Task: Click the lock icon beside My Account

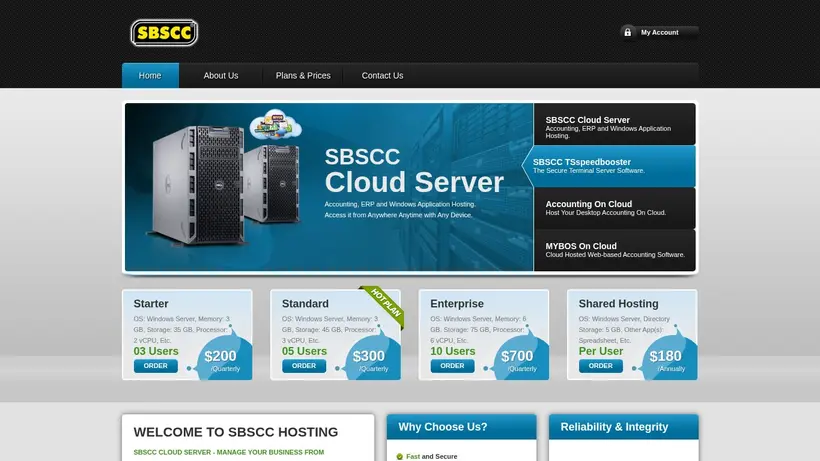Action: point(628,32)
